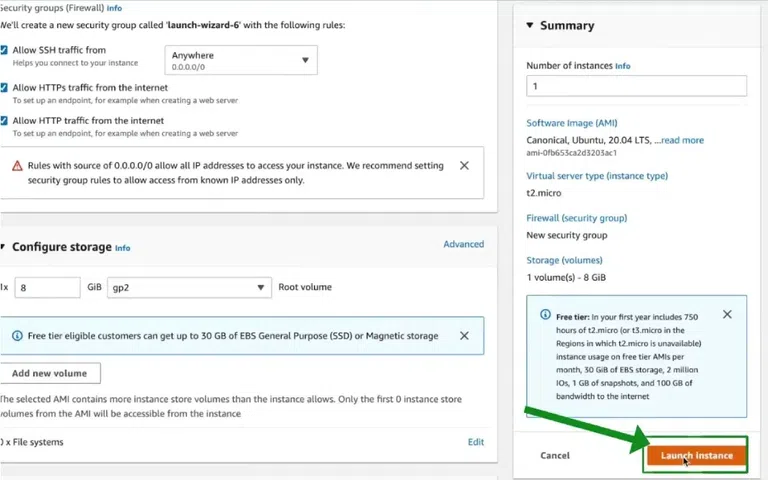Image resolution: width=768 pixels, height=480 pixels.
Task: Click info icon in Free tier notice
Action: click(x=545, y=315)
